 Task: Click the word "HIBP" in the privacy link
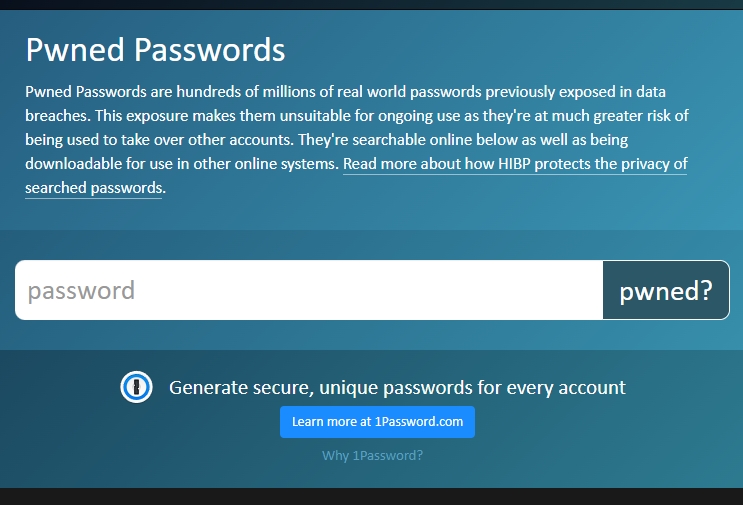(514, 164)
